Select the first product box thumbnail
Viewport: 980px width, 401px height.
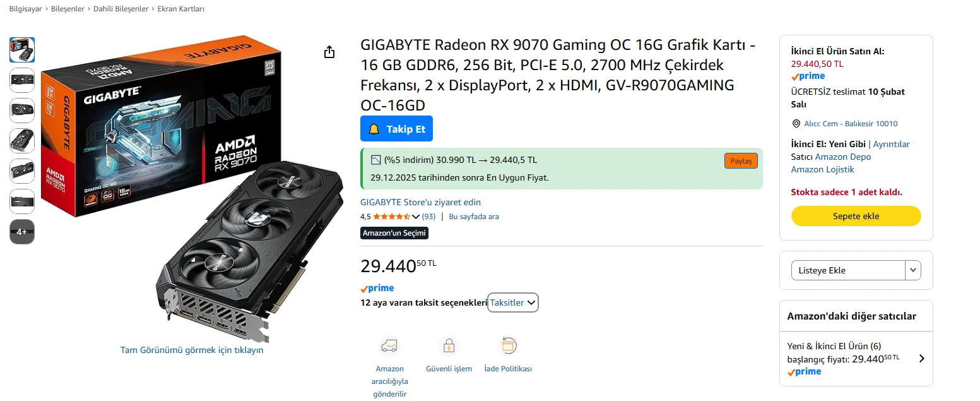[22, 50]
